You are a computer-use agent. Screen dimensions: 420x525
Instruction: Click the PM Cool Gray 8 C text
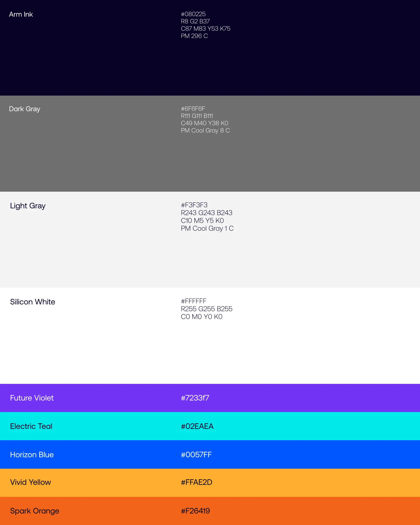[x=205, y=130]
